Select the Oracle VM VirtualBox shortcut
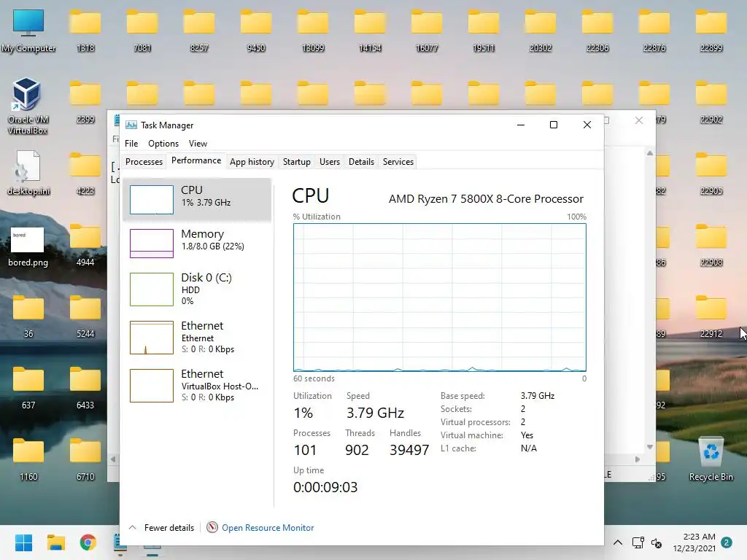This screenshot has height=560, width=747. pos(27,106)
